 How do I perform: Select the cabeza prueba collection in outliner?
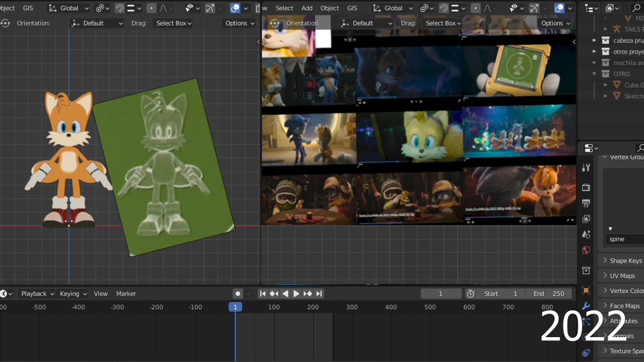627,40
